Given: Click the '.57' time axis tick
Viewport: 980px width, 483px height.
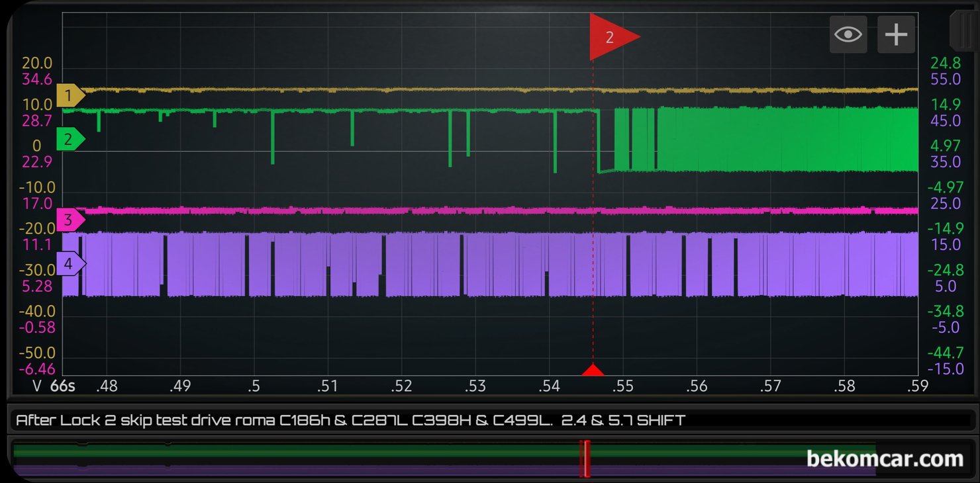Looking at the screenshot, I should pyautogui.click(x=771, y=386).
